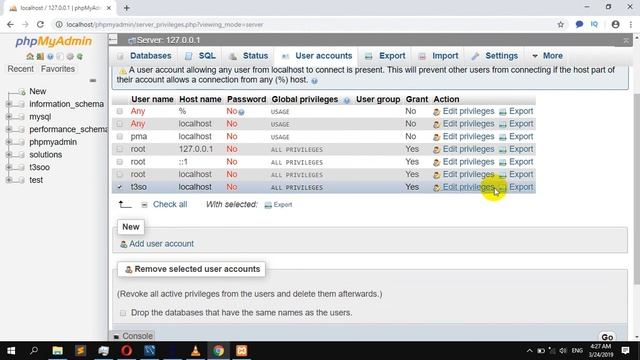Screen dimensions: 640x360
Task: Click the help icon next to Global privileges
Action: click(347, 100)
